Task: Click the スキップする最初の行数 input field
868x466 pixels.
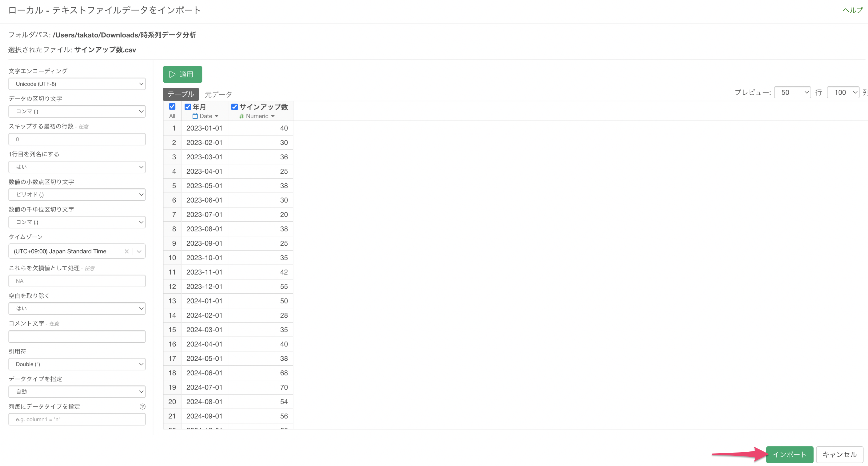Action: click(77, 139)
